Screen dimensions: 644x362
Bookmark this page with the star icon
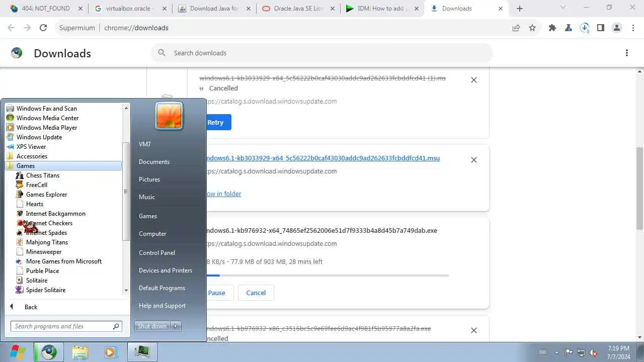[532, 28]
